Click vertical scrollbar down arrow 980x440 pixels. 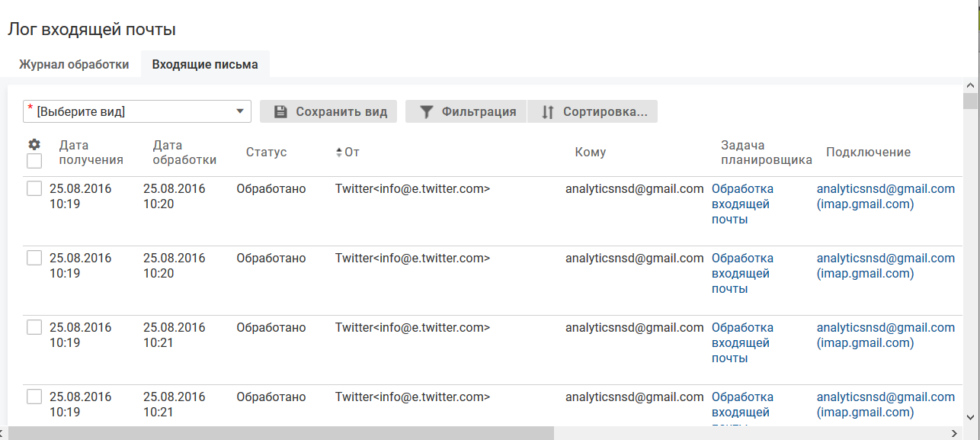coord(970,417)
